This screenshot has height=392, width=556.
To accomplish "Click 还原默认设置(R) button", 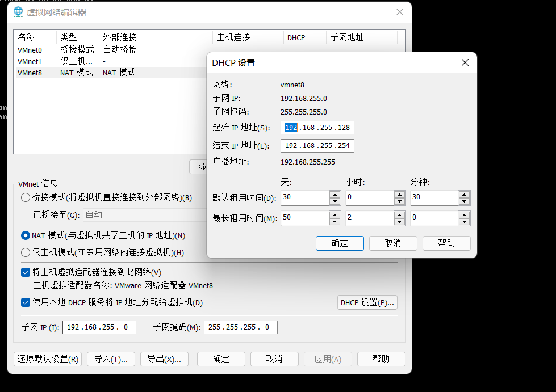I will 48,359.
